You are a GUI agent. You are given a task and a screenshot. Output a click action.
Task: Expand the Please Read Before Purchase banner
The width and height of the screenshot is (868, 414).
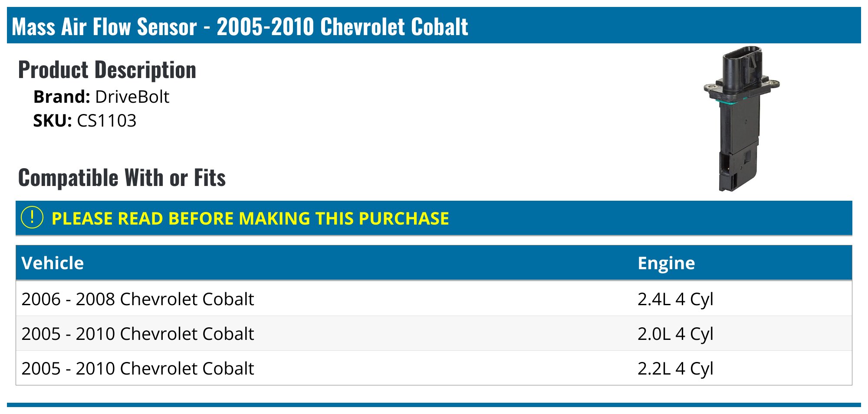point(250,218)
